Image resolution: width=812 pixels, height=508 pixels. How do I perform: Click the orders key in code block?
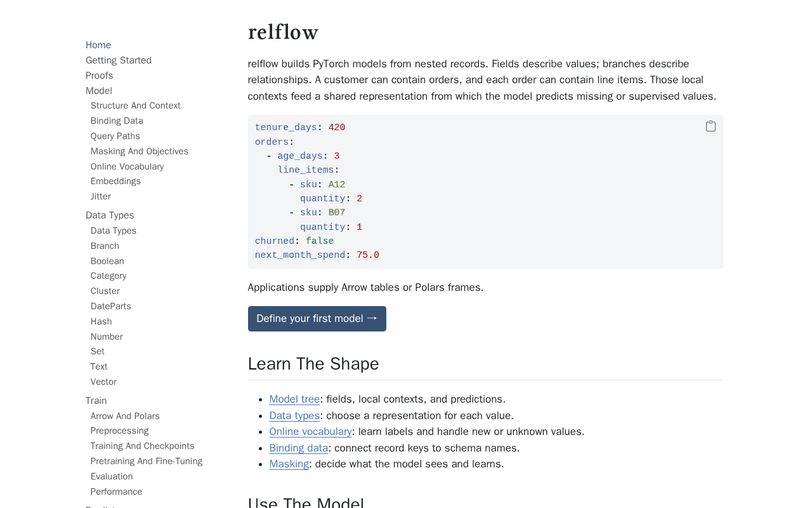point(272,142)
